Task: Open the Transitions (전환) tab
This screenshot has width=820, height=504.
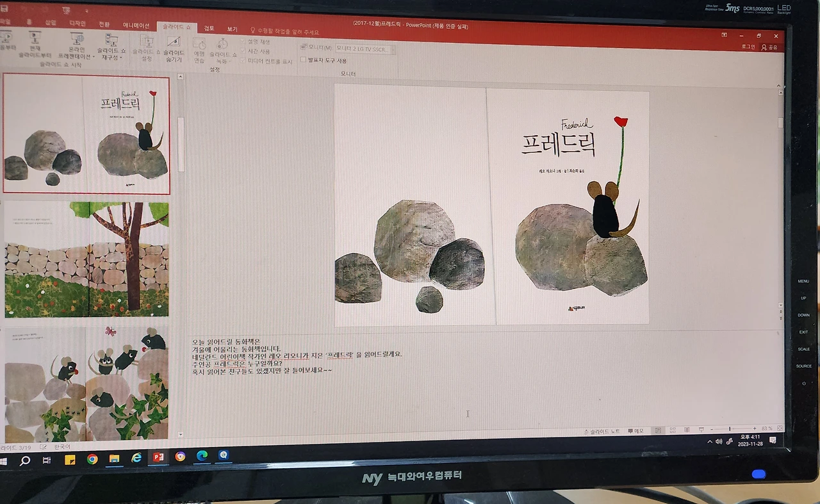Action: [104, 24]
